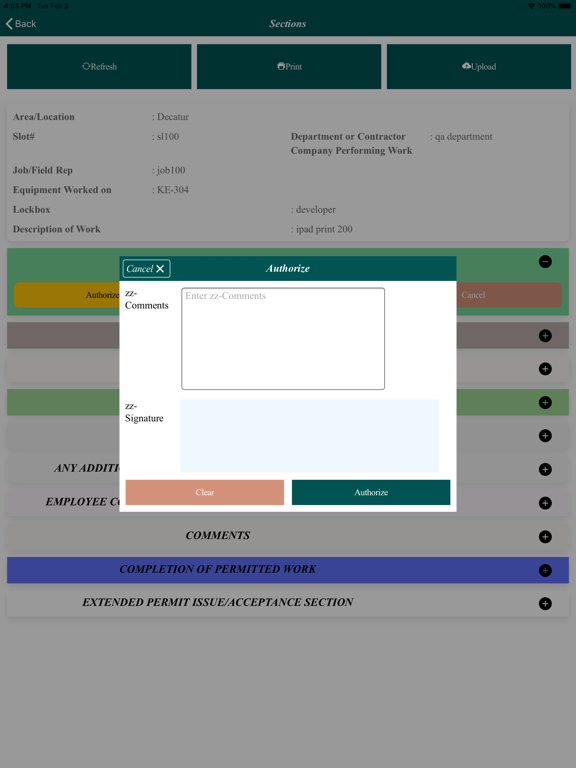Screen dimensions: 576x768
Task: Cancel the Authorize dialog
Action: [146, 268]
